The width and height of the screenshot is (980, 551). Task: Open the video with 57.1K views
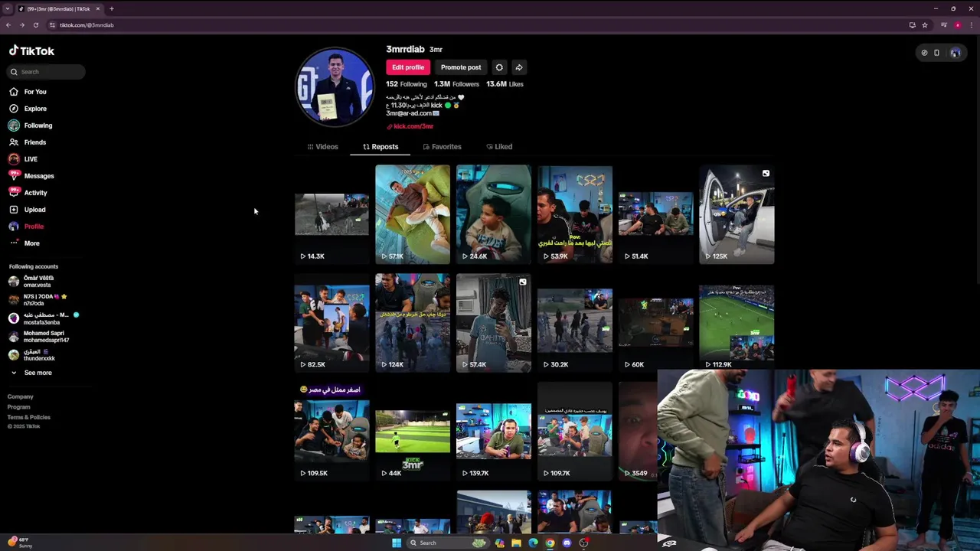coord(413,214)
